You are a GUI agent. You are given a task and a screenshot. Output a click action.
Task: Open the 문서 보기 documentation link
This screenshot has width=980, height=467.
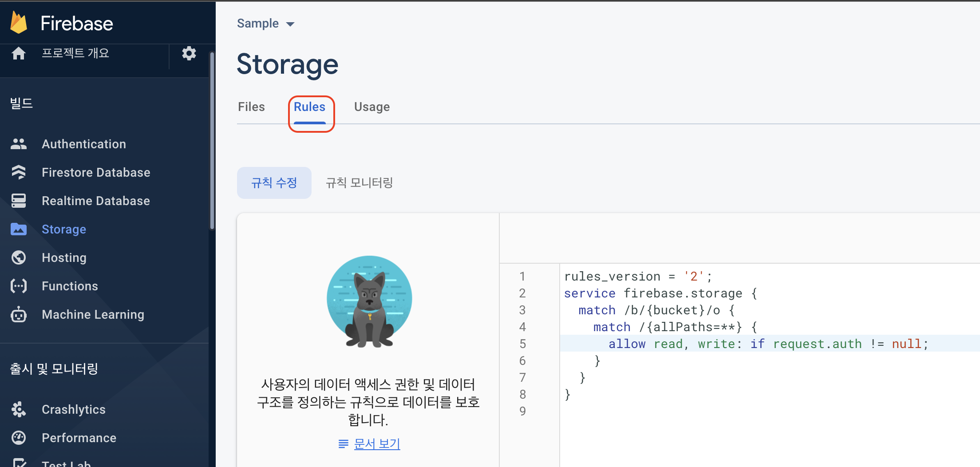tap(377, 444)
